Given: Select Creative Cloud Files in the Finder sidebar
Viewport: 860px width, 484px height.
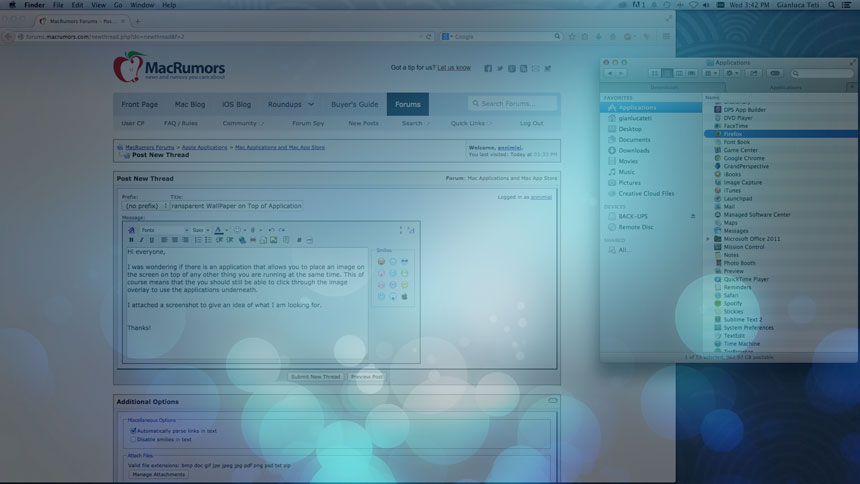Looking at the screenshot, I should click(646, 193).
